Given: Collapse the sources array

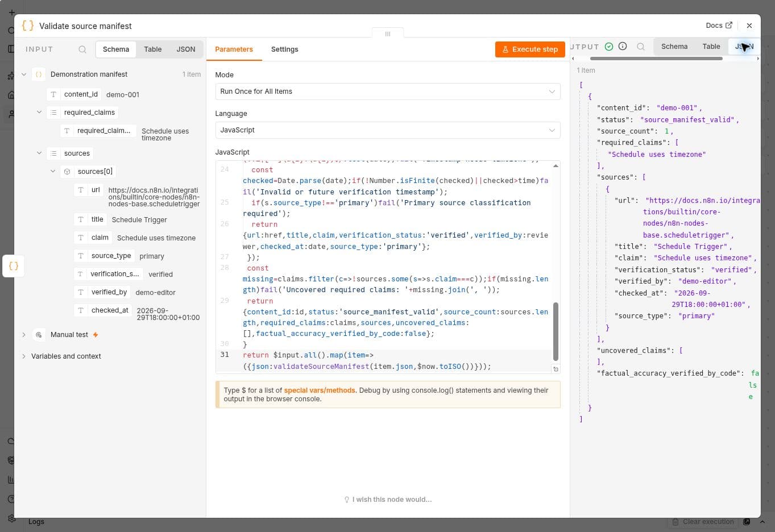Looking at the screenshot, I should 39,153.
